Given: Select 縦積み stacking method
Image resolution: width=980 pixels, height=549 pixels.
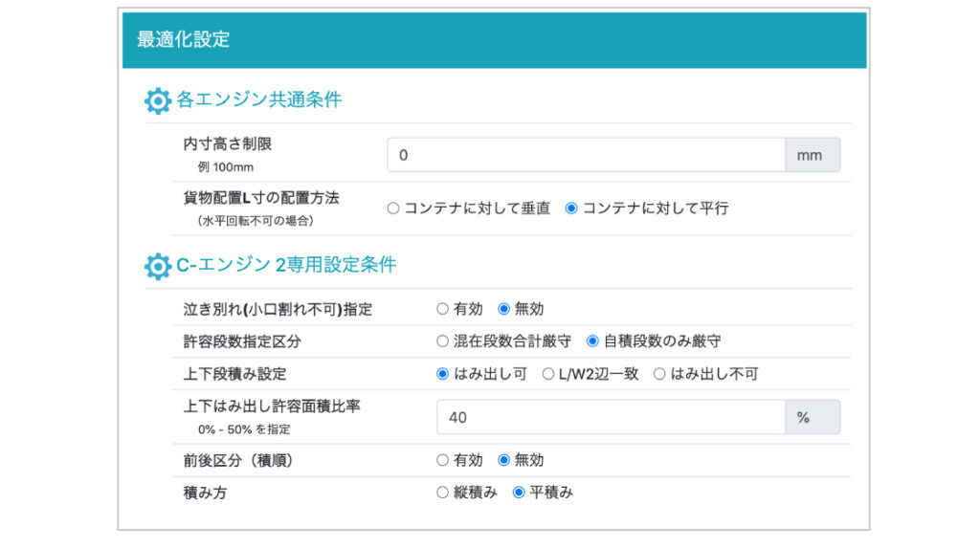Looking at the screenshot, I should click(442, 493).
